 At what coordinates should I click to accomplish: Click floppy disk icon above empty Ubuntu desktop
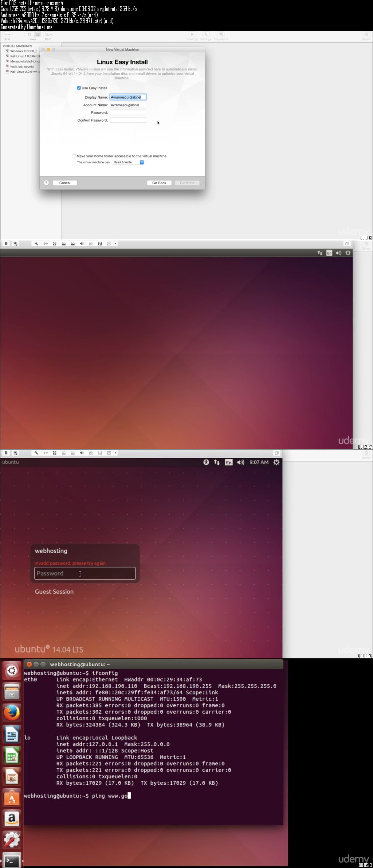(100, 244)
